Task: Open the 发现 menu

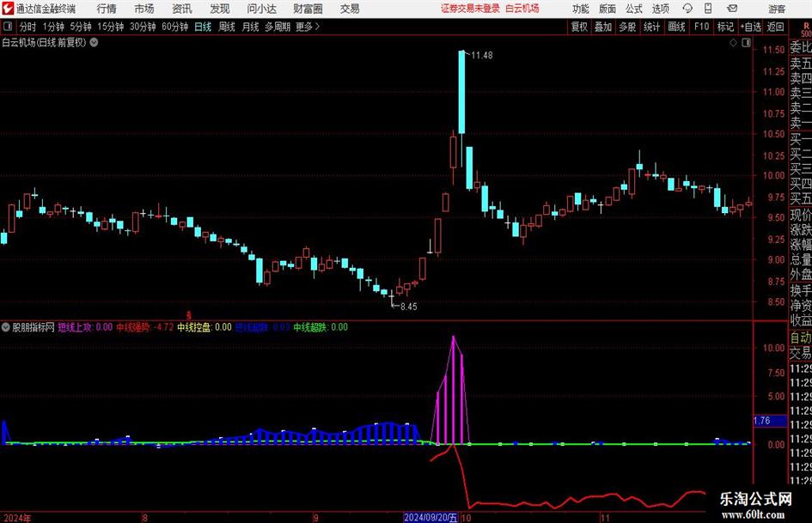Action: tap(220, 9)
